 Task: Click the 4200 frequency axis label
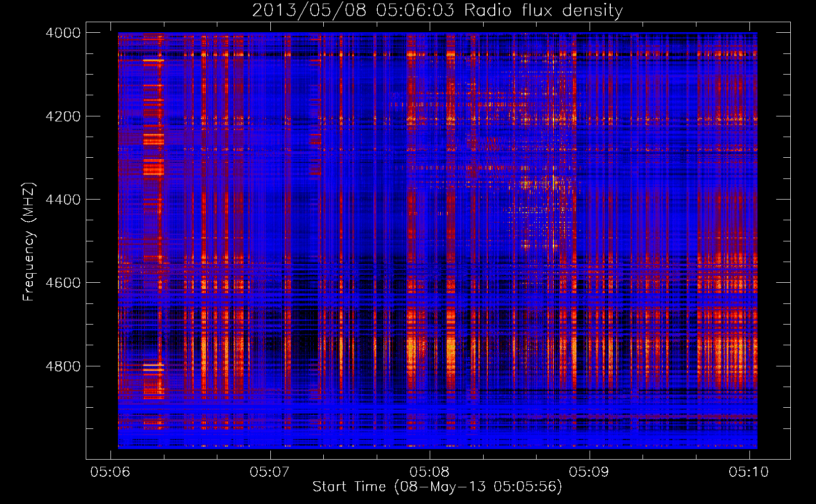tap(63, 116)
